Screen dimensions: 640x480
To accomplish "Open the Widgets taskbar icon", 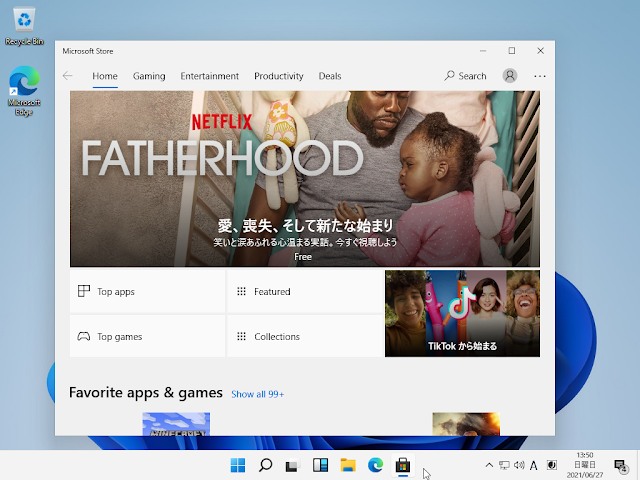I will pyautogui.click(x=320, y=465).
